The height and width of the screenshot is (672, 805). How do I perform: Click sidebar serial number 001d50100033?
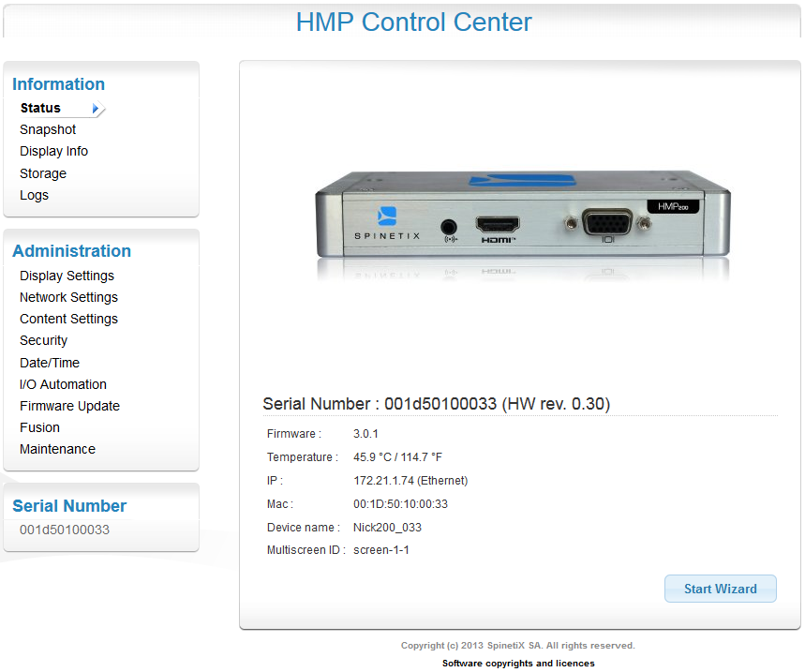(65, 530)
